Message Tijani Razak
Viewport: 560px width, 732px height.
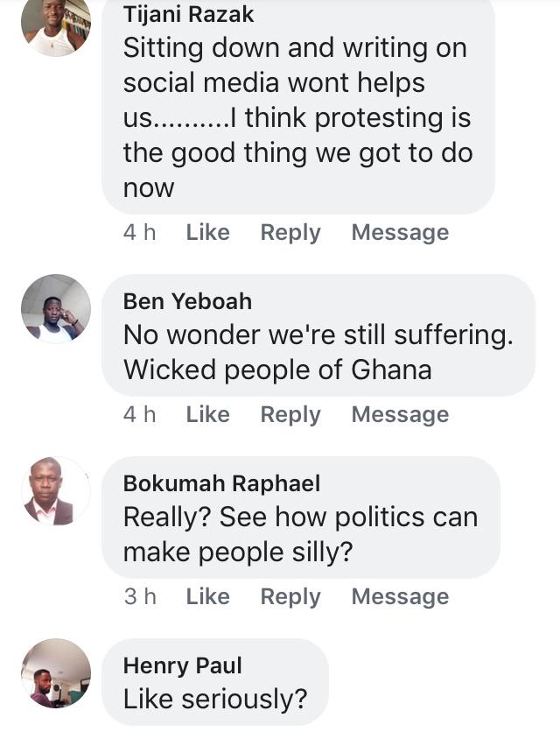[400, 232]
